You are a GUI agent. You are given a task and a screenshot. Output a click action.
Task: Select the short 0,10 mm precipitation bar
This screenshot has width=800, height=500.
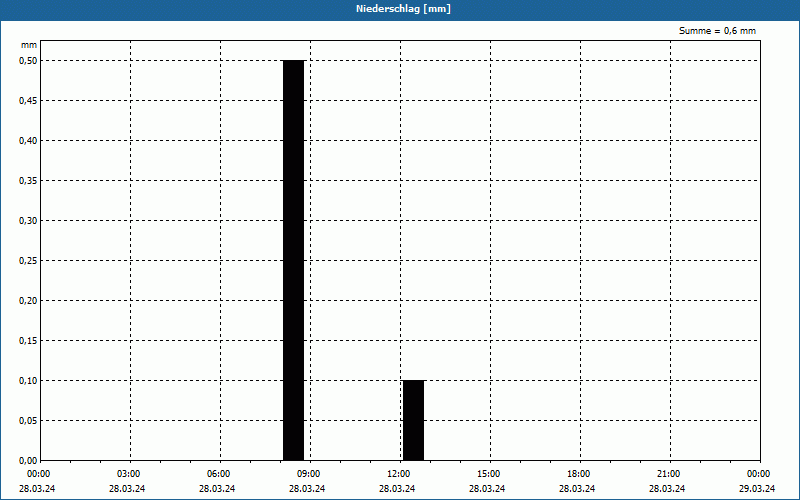tap(413, 420)
